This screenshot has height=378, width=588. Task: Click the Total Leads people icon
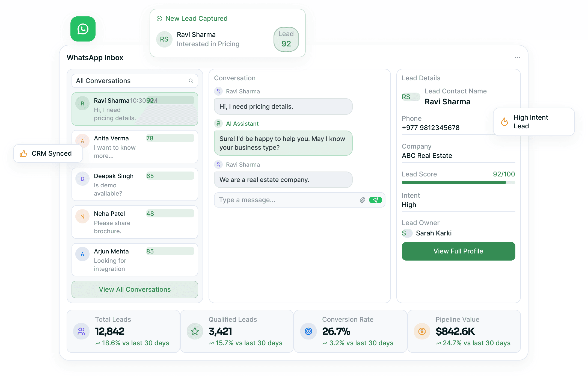point(81,331)
